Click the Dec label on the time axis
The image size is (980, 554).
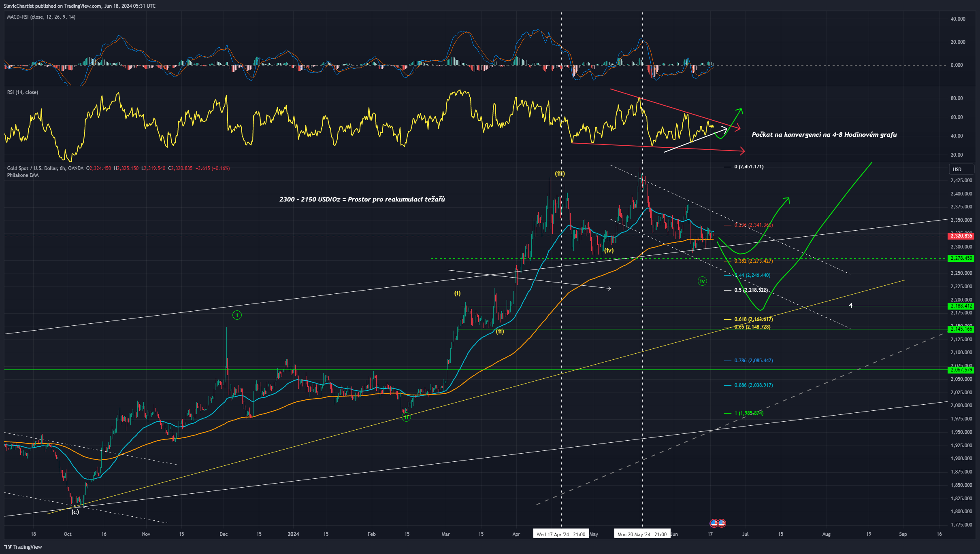[224, 534]
